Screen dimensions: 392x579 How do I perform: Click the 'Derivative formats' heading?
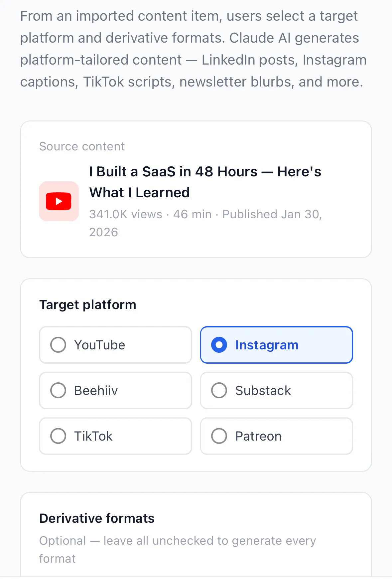click(x=97, y=518)
